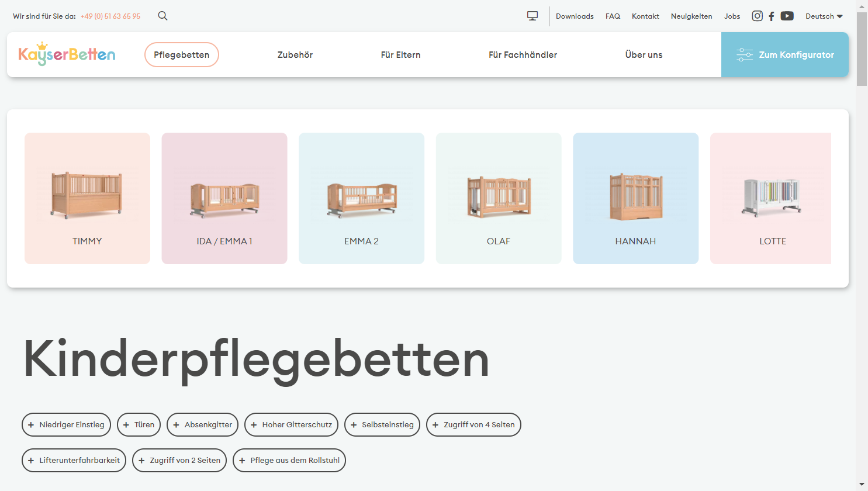Viewport: 868px width, 491px height.
Task: Toggle the Selbsteinstieg filter
Action: tap(382, 425)
